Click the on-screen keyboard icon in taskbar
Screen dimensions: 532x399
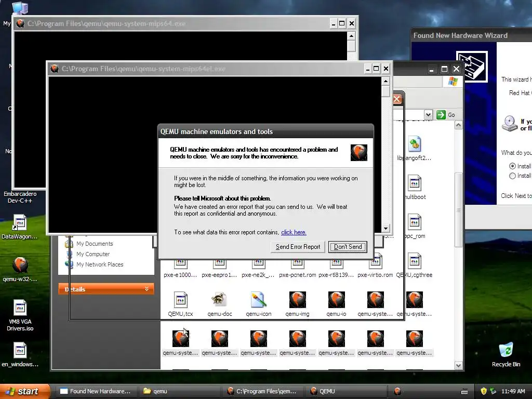click(465, 392)
